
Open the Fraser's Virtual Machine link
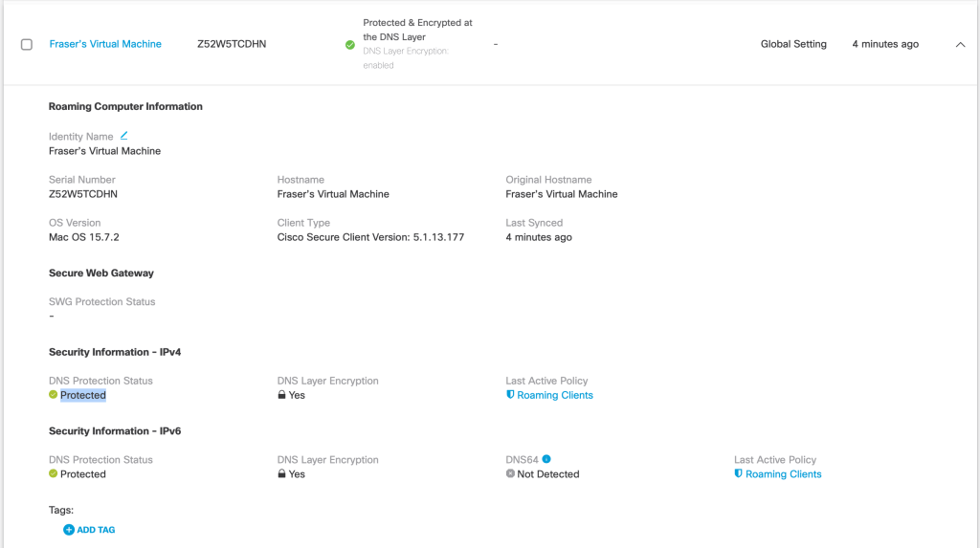(105, 44)
